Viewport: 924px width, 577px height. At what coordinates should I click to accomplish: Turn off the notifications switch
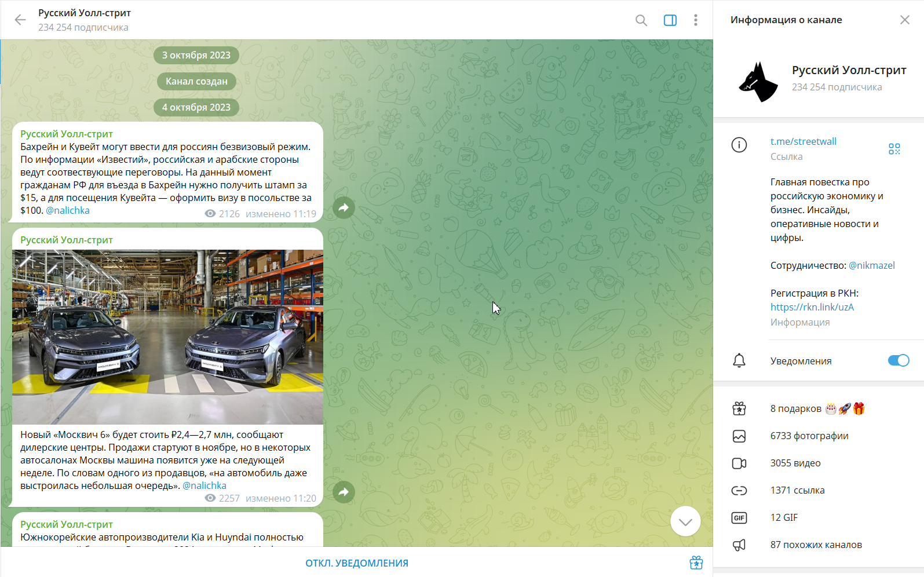898,360
